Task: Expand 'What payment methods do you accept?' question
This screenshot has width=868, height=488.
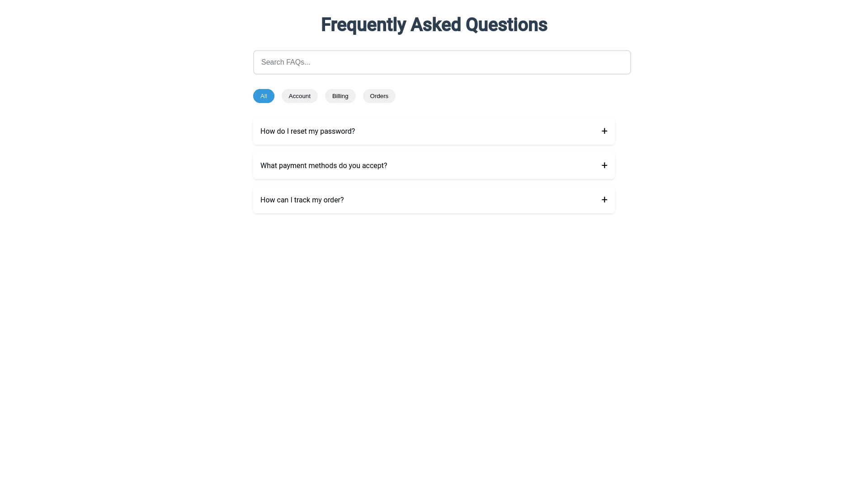Action: point(433,166)
